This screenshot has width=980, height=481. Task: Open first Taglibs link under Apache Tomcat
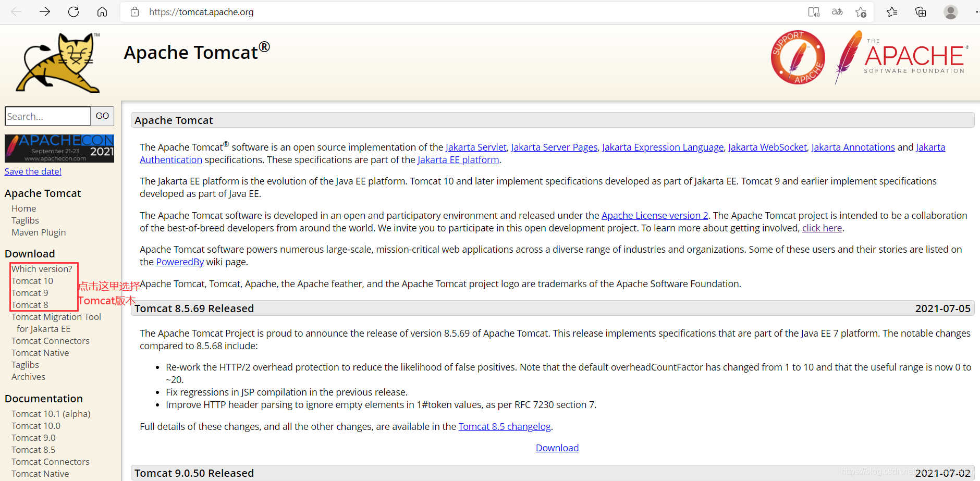(x=25, y=220)
